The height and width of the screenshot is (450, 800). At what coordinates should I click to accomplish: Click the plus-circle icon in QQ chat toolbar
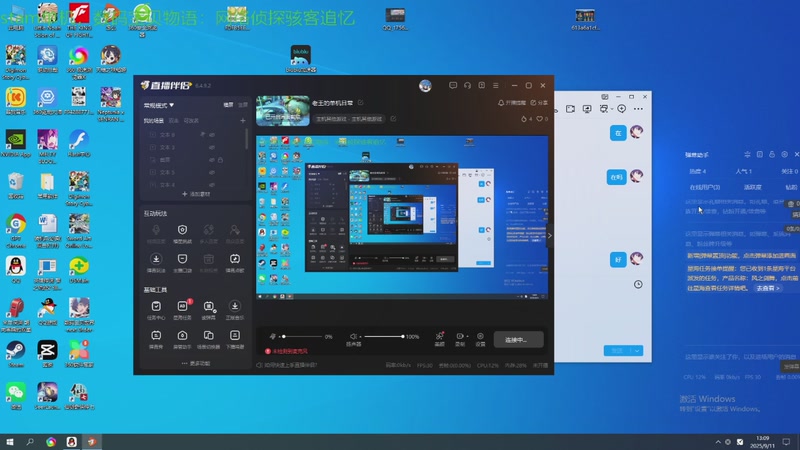[621, 109]
